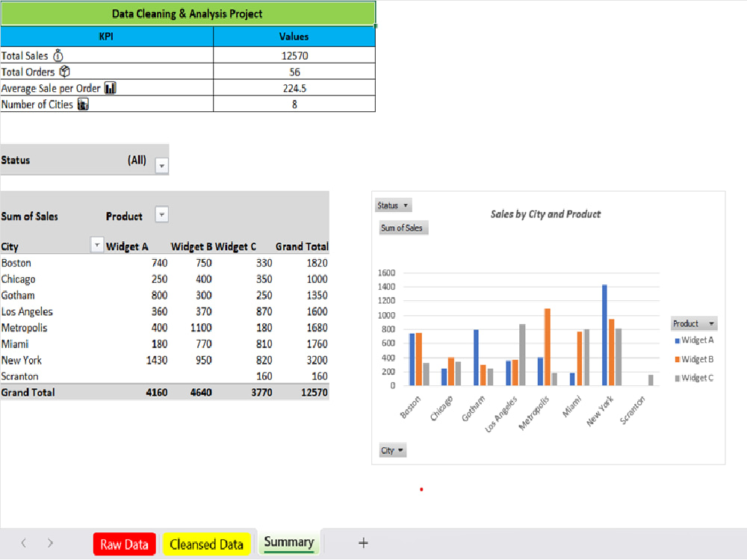The width and height of the screenshot is (747, 560).
Task: Select the 1600 value on the chart axis
Action: (x=386, y=273)
